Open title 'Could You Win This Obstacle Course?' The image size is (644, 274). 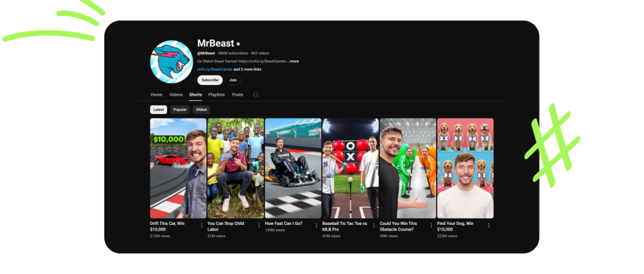398,226
